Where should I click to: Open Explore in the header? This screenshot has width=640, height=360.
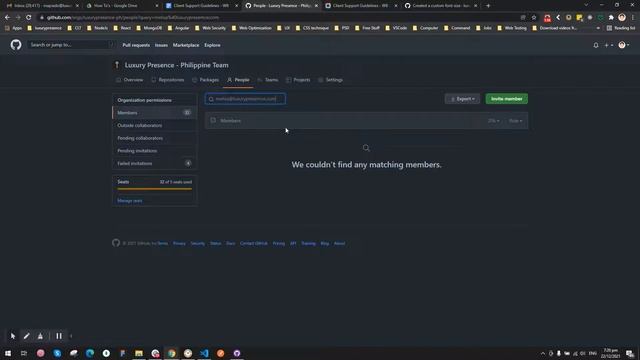click(212, 45)
